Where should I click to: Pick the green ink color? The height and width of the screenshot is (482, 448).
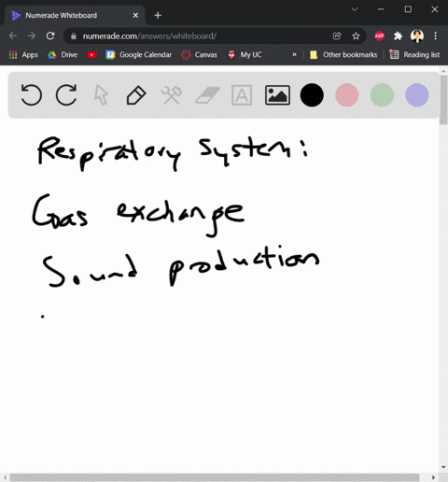click(382, 95)
